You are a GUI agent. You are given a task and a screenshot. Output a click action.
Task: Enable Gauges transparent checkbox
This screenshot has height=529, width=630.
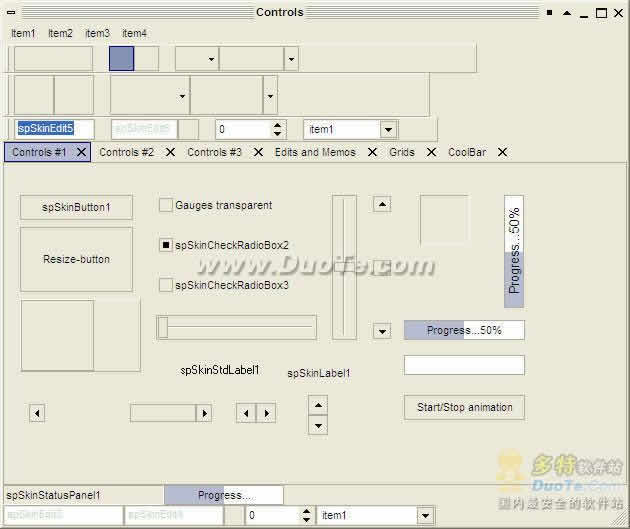[x=166, y=205]
